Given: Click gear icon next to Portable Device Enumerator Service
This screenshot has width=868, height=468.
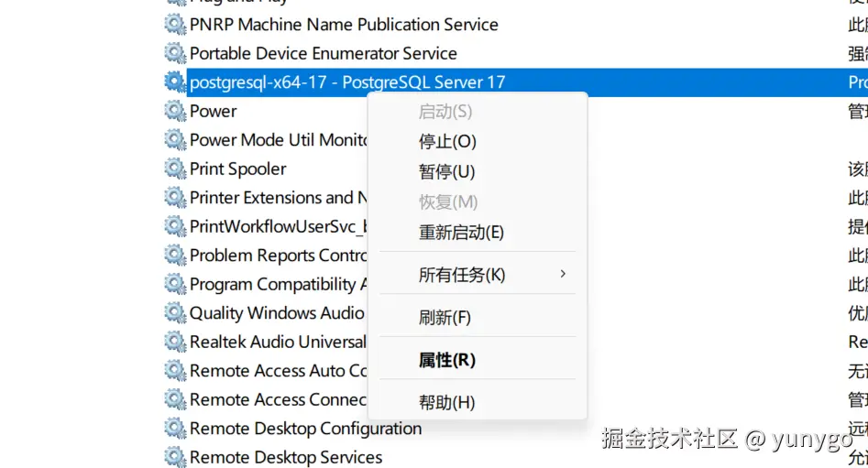Looking at the screenshot, I should pos(174,53).
